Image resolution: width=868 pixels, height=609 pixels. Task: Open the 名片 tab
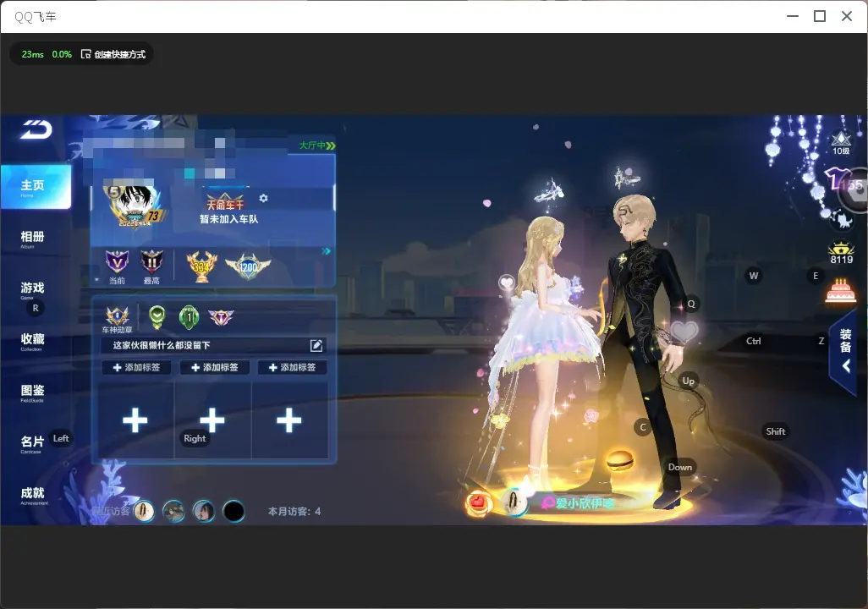[33, 443]
